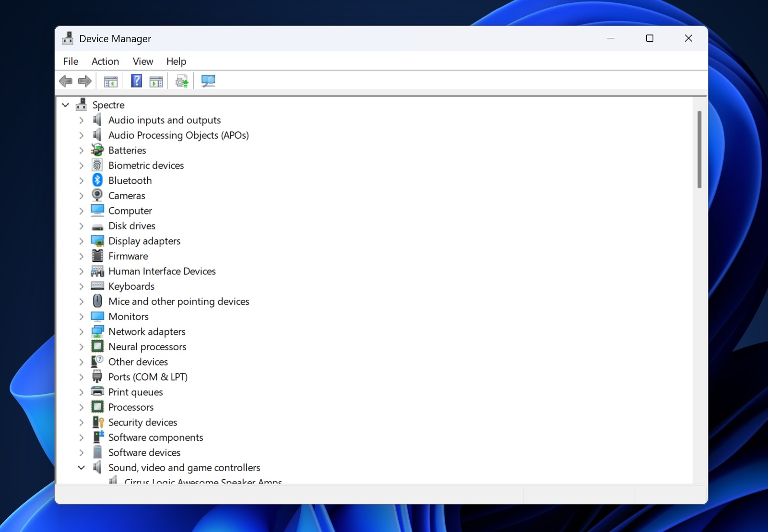
Task: Click the vertical scrollbar thumb
Action: pos(699,150)
